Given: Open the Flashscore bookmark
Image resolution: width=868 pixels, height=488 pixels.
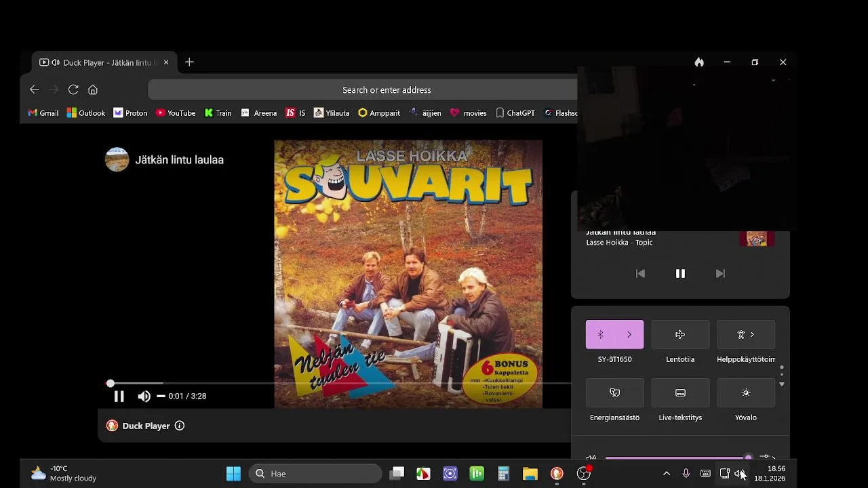Looking at the screenshot, I should [560, 113].
